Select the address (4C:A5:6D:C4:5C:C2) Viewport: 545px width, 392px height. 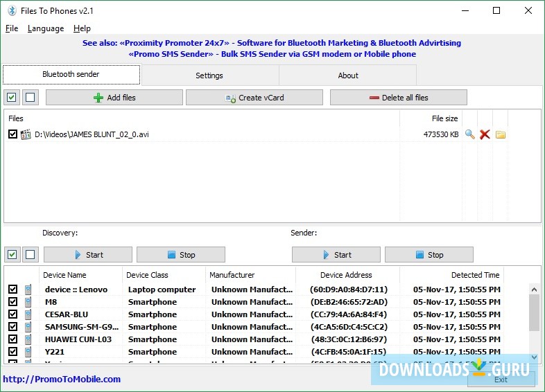coord(349,327)
